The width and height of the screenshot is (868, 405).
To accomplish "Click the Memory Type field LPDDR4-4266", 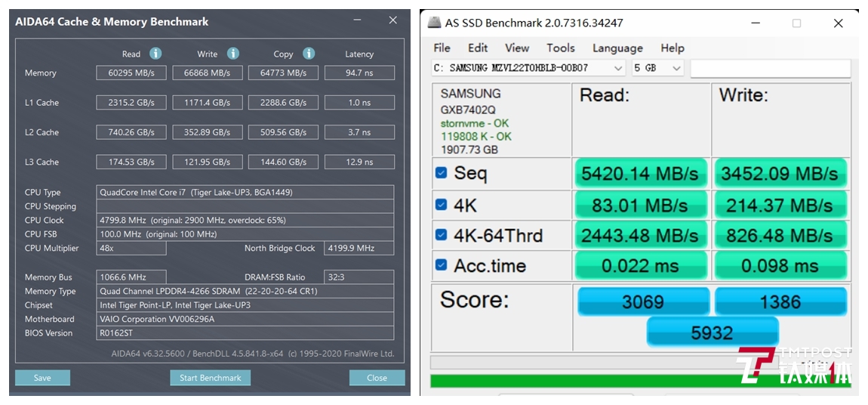I will pyautogui.click(x=245, y=291).
